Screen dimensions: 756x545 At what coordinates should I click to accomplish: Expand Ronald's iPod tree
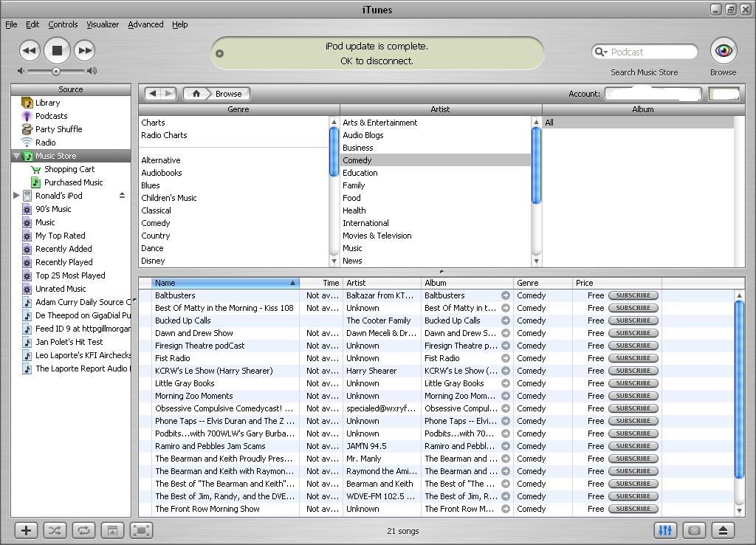click(16, 196)
